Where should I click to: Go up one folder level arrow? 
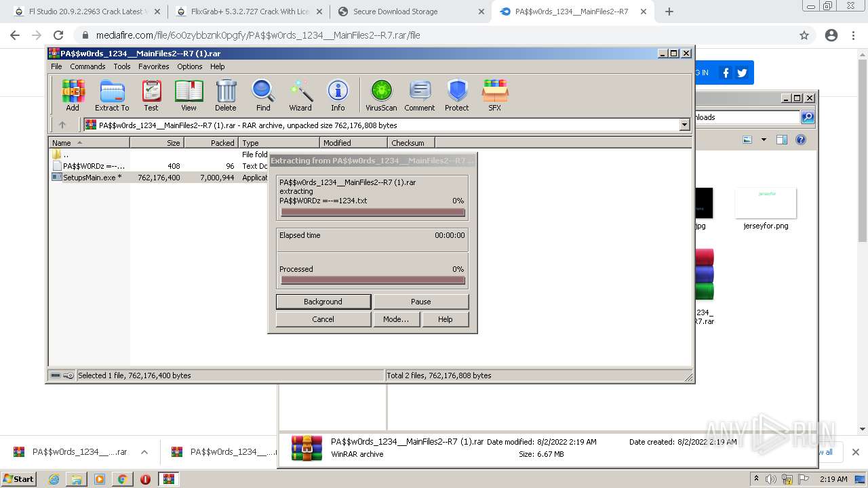point(62,125)
